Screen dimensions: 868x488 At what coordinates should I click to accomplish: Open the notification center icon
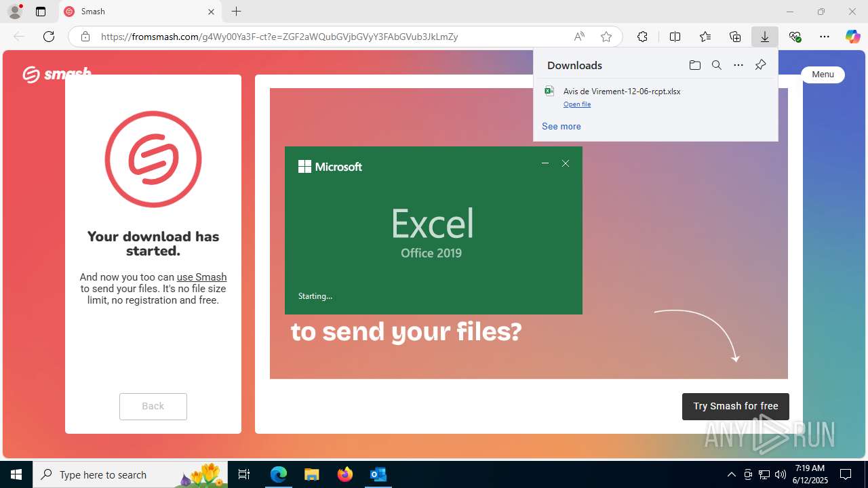(846, 474)
